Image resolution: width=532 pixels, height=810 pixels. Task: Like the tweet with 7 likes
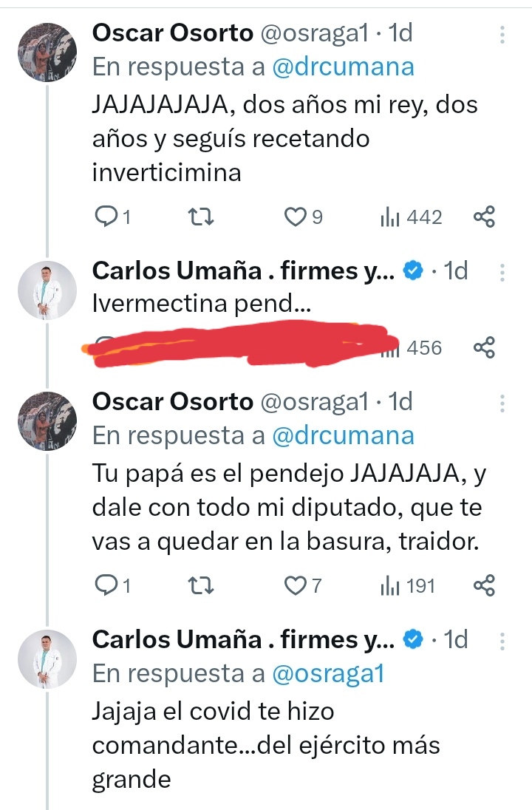pos(296,586)
